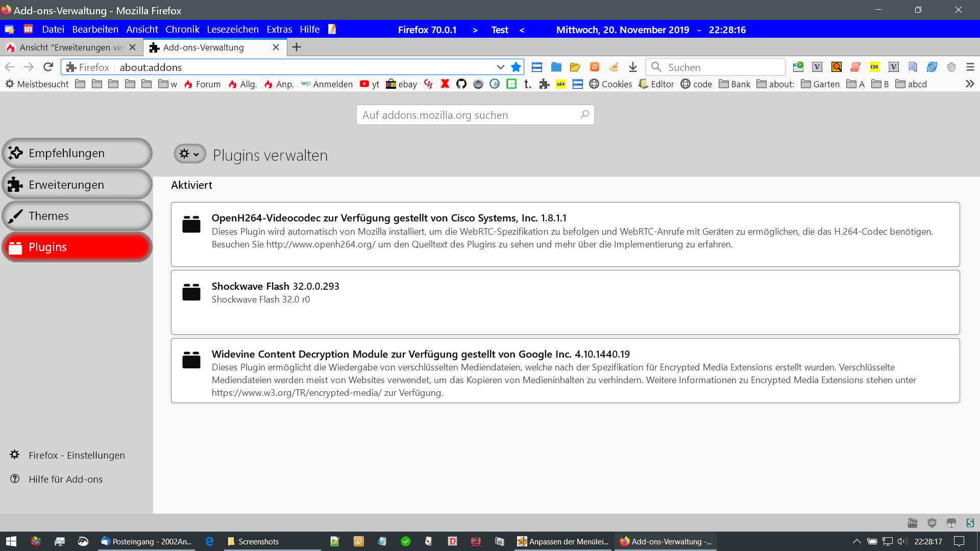The height and width of the screenshot is (551, 980).
Task: Open the Hilfe für Add-ons link
Action: click(x=65, y=479)
